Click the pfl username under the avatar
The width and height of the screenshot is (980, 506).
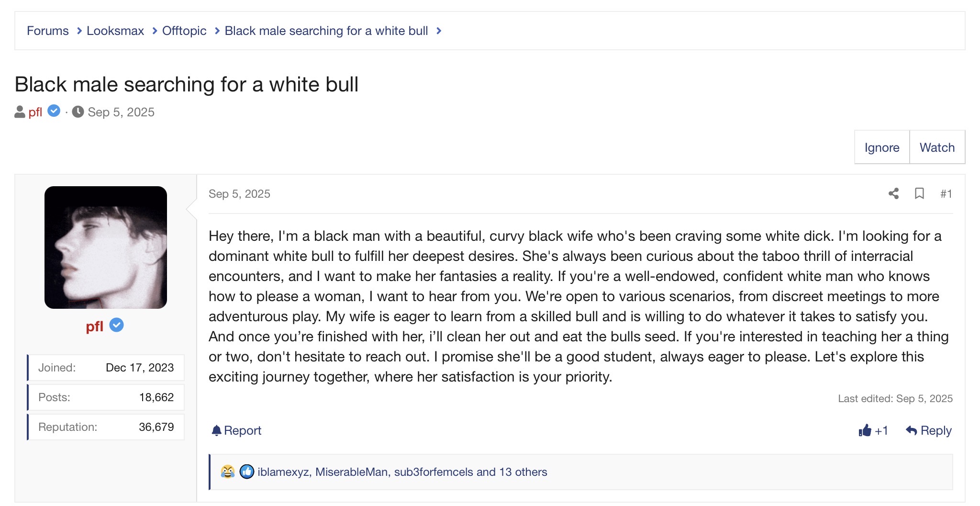click(95, 326)
